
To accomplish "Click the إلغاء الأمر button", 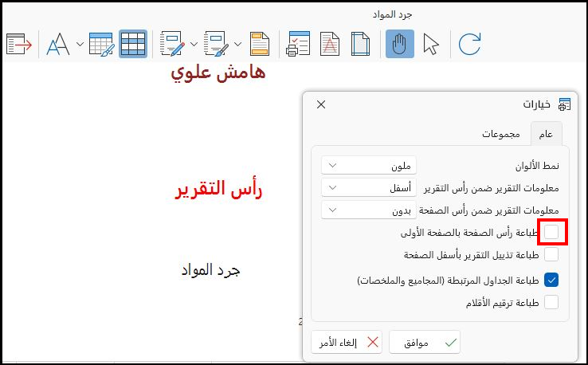I will pyautogui.click(x=347, y=342).
